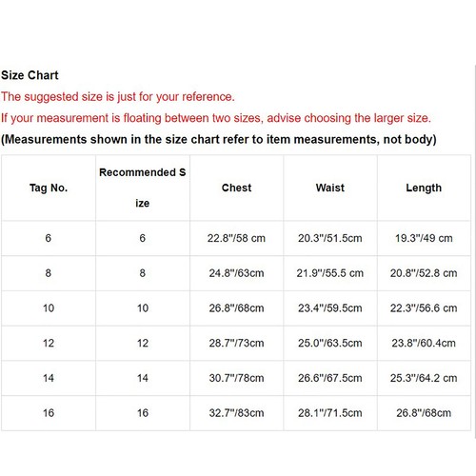Select chest value 22.8"/58 cm
Screen dimensions: 476x476
[236, 238]
